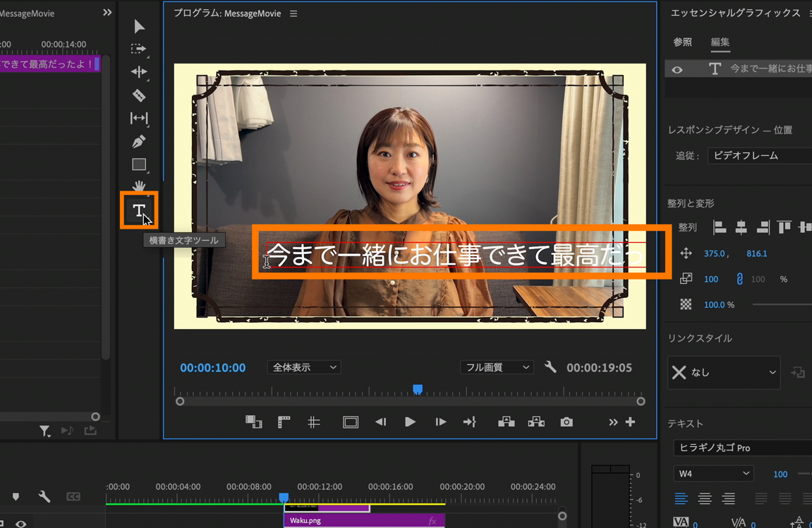Open the program monitor panel menu
The image size is (812, 528).
coord(293,13)
